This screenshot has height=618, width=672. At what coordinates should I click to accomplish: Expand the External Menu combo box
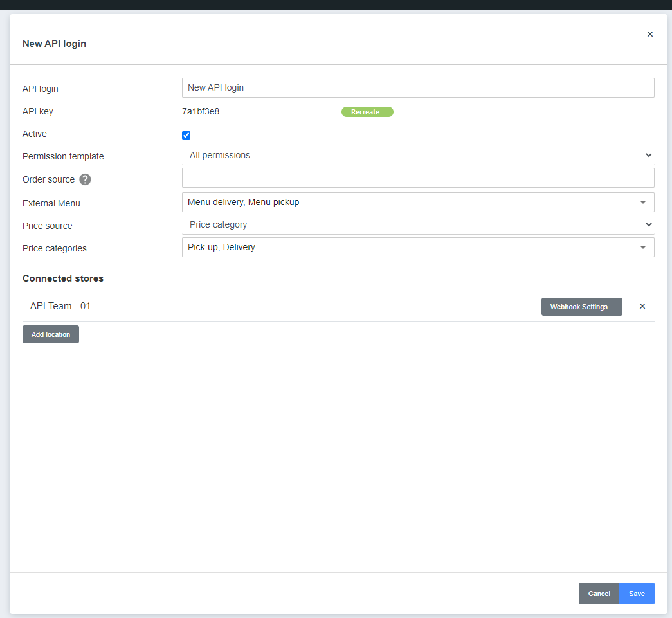(418, 202)
